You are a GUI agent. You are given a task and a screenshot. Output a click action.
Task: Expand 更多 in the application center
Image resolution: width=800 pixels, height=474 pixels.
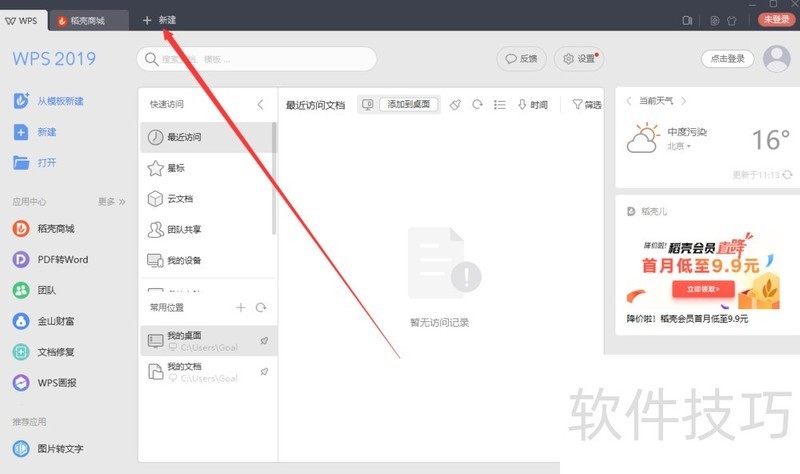pyautogui.click(x=112, y=202)
